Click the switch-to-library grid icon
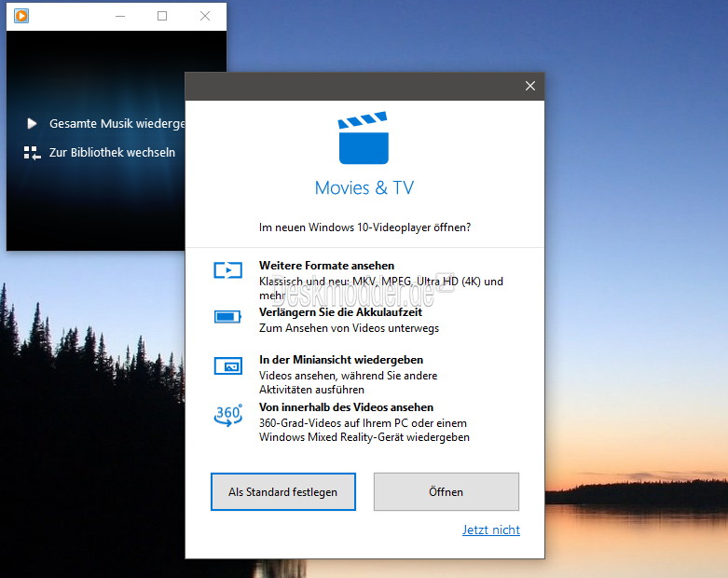The width and height of the screenshot is (728, 578). 32,153
